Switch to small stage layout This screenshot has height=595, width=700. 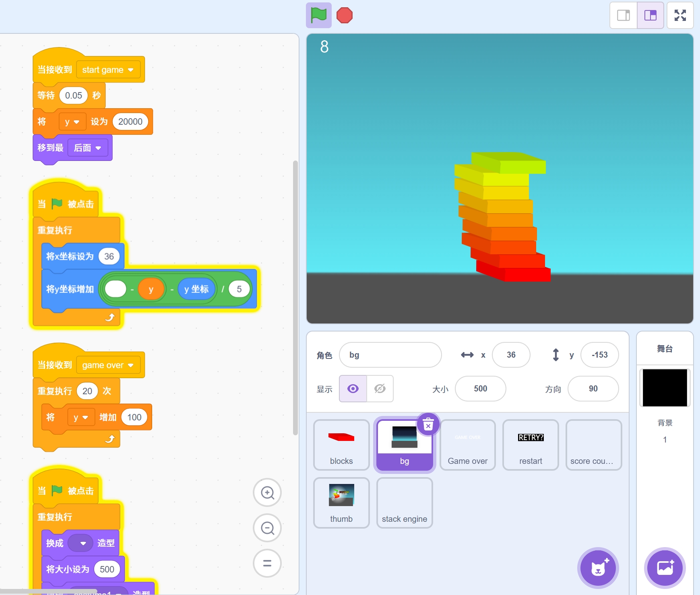click(624, 16)
